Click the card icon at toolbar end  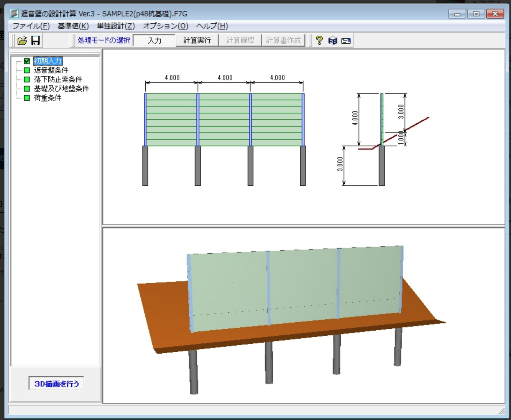pos(346,41)
